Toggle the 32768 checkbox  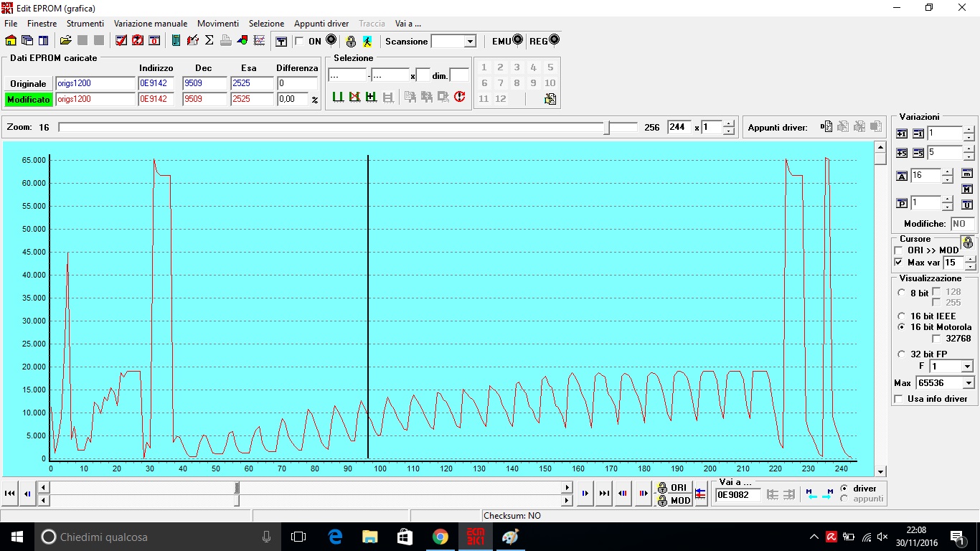(x=936, y=339)
